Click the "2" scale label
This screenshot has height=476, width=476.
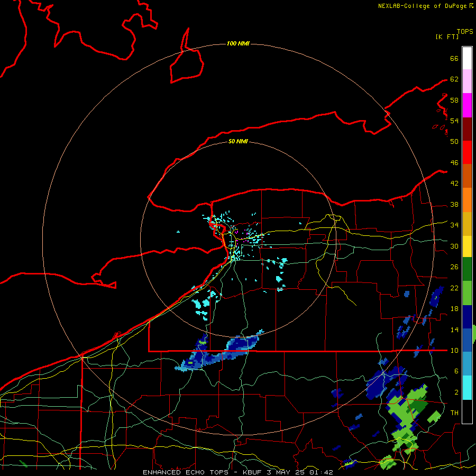click(x=456, y=392)
